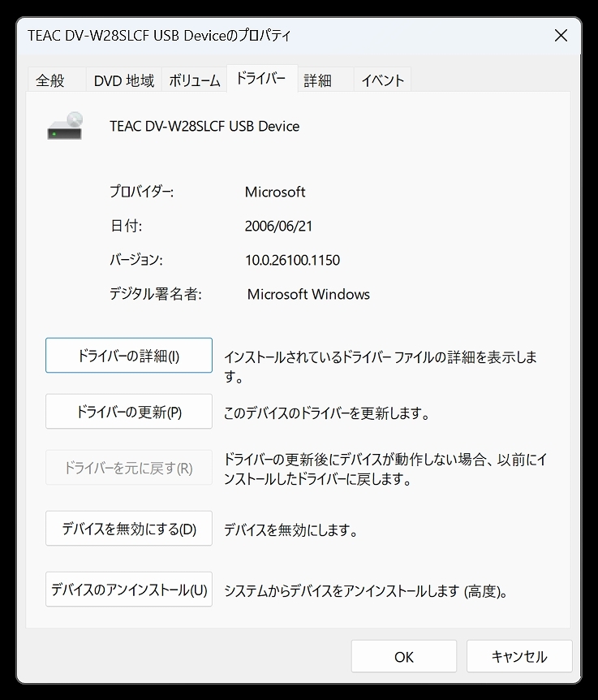Select the ドライバー tab
Screen dimensions: 598x700
pos(262,79)
